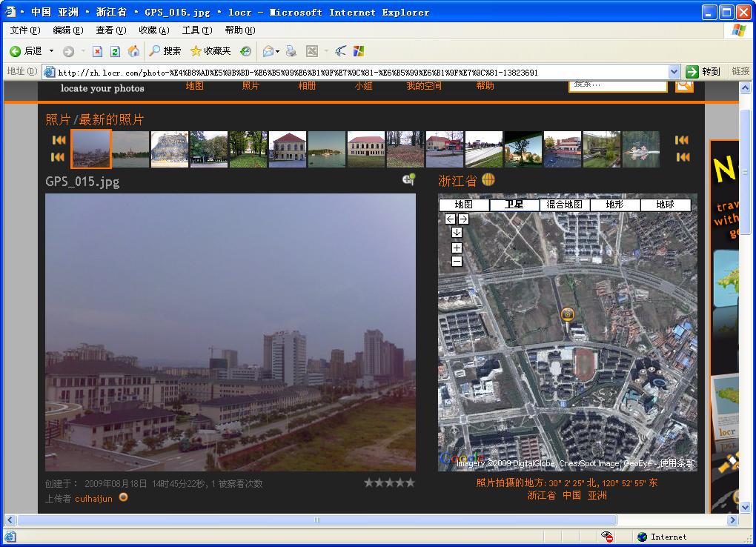Image resolution: width=756 pixels, height=547 pixels.
Task: Open the 相册 site navigation tab
Action: point(307,86)
